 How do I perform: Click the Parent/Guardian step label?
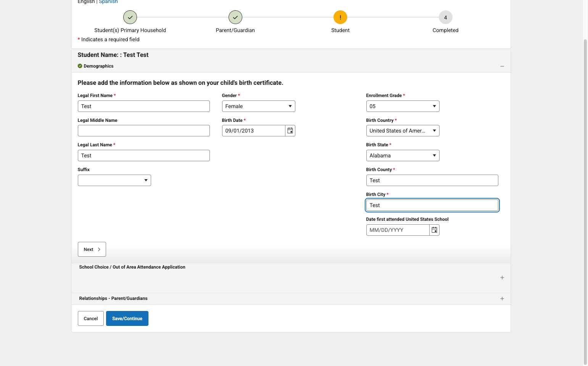point(235,30)
